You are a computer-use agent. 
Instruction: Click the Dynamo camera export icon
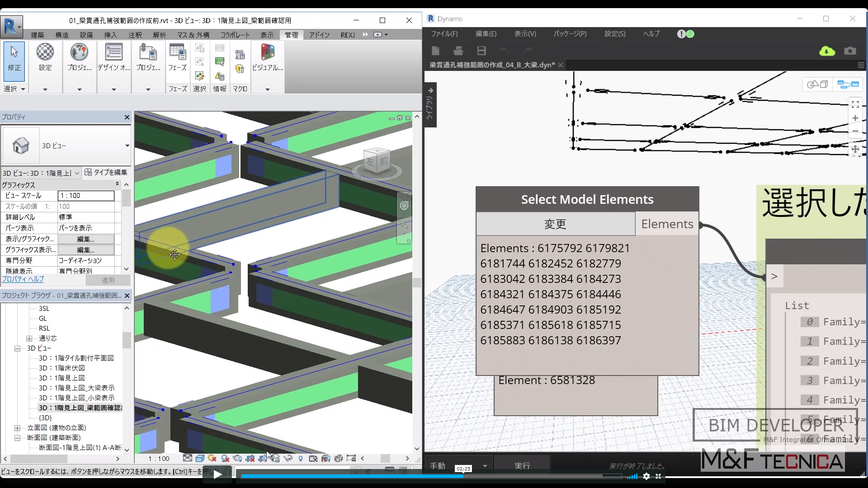(850, 51)
